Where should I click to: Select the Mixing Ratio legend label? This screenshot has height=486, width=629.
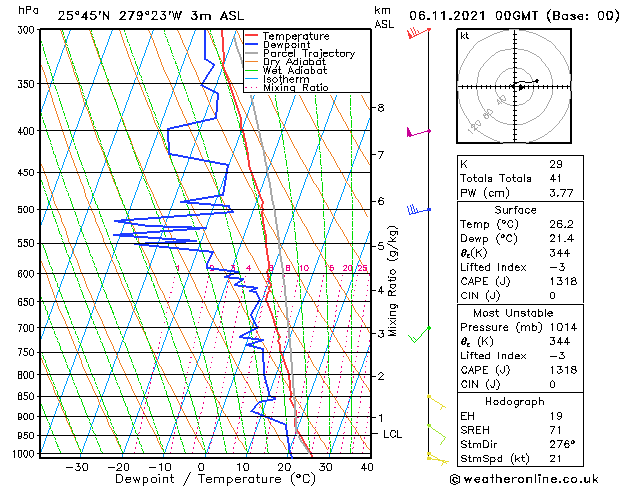[296, 87]
